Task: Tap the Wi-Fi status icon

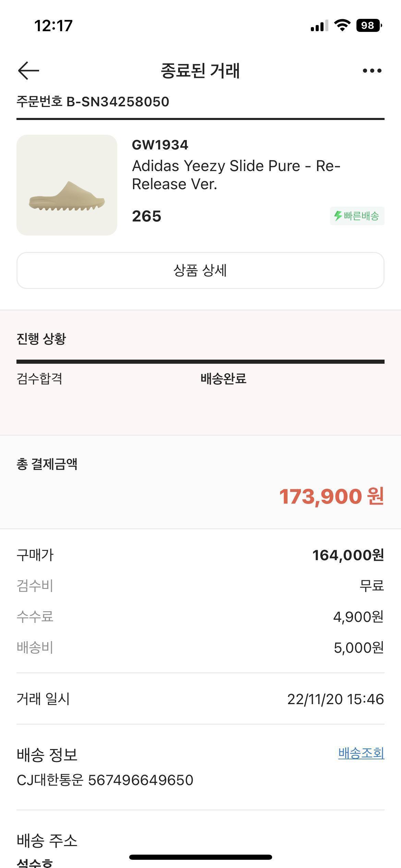Action: coord(342,25)
